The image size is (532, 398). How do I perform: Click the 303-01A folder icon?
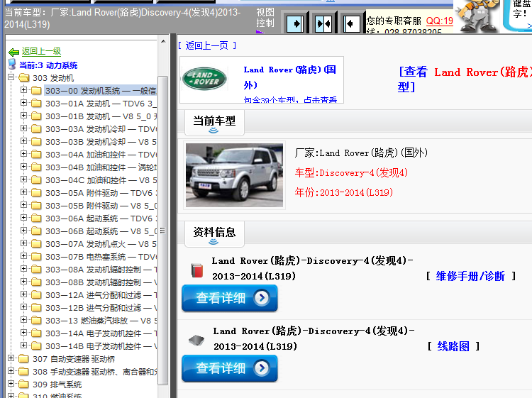tap(36, 104)
